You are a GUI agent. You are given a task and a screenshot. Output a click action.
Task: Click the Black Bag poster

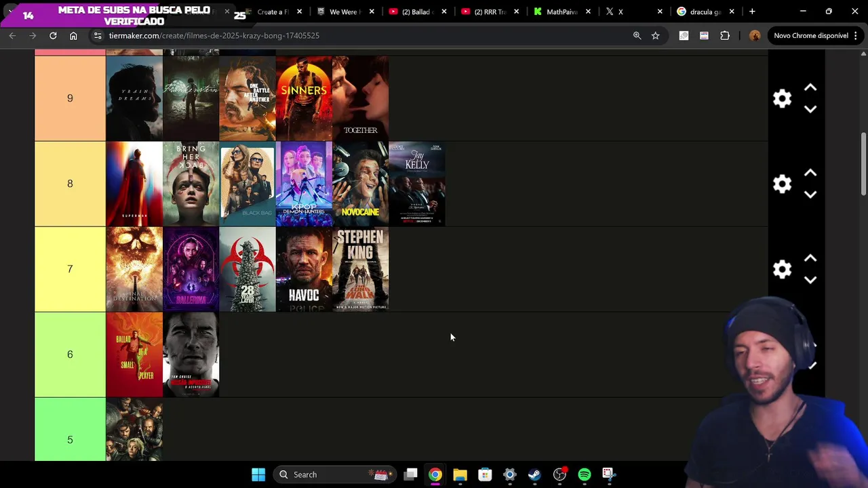coord(248,184)
